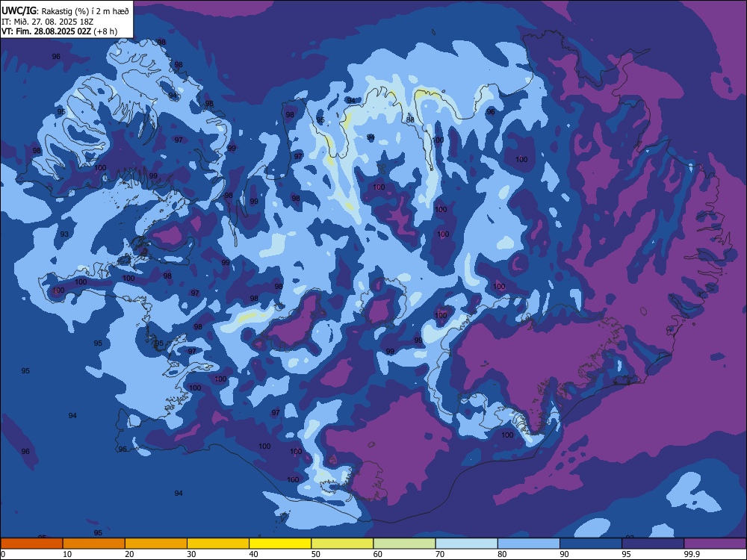Screen dimensions: 747x560
Task: Click the medium blue 90–95 legend swatch
Action: 591,544
